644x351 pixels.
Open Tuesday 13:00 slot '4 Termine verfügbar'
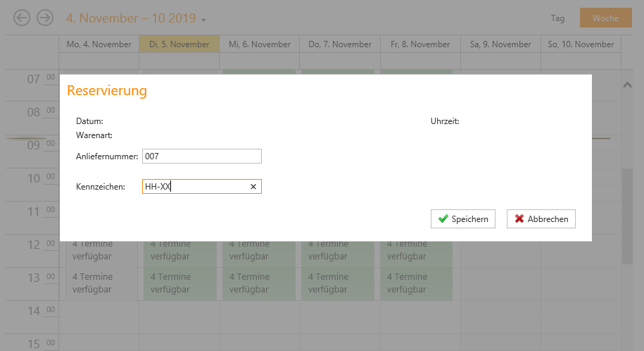(x=180, y=283)
